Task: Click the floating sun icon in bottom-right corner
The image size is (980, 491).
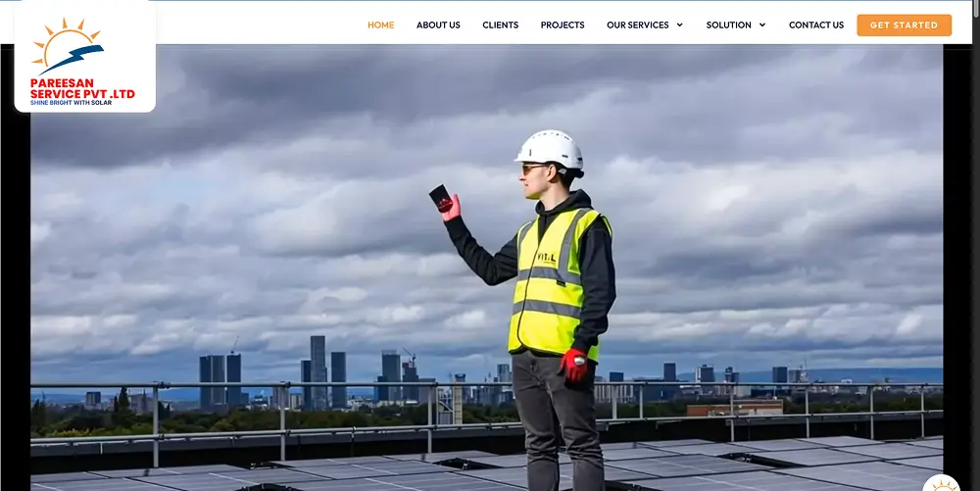Action: click(941, 484)
